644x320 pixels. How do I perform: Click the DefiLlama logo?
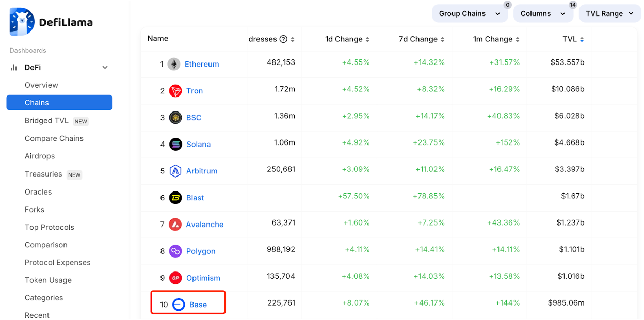coord(51,22)
